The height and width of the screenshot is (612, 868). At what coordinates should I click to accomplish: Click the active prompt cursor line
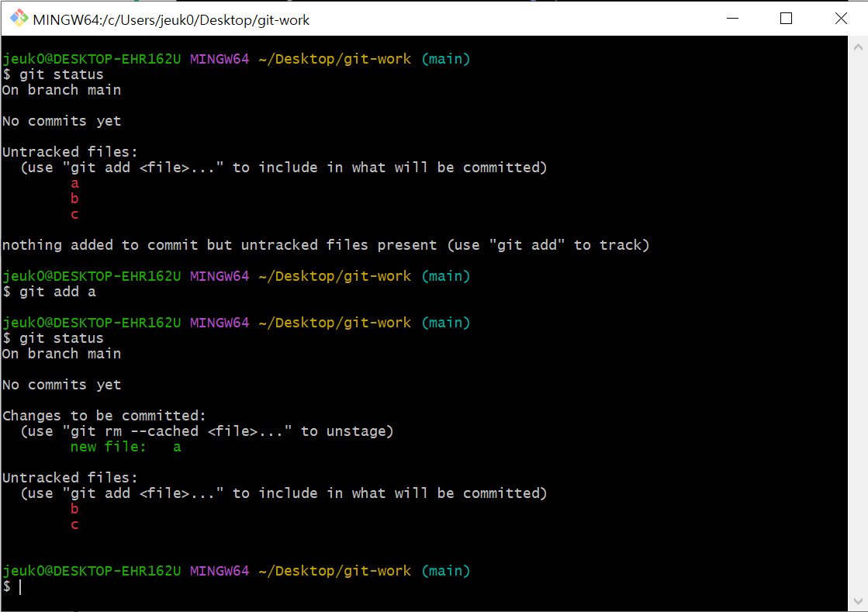pos(12,586)
